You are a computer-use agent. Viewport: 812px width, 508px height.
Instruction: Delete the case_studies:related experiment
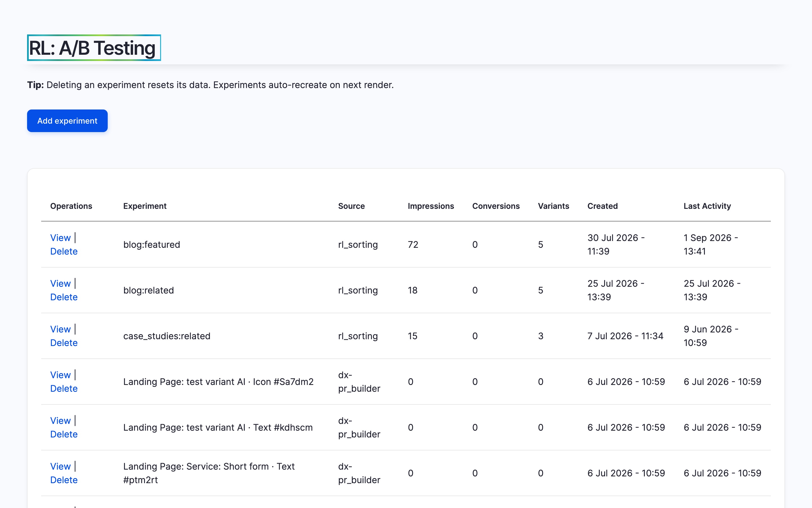click(x=64, y=343)
